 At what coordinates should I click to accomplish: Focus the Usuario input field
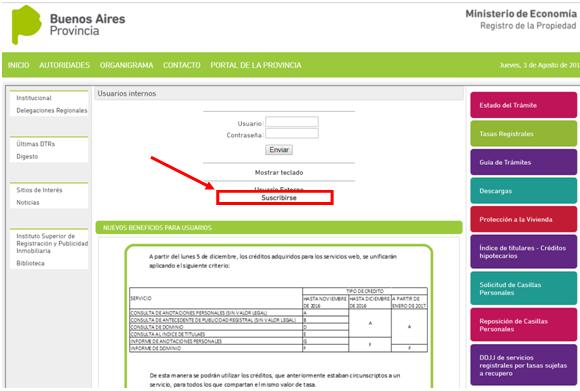(291, 122)
